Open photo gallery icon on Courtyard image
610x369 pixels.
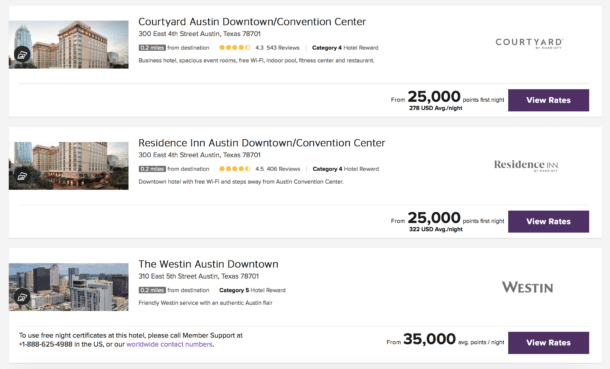coord(22,54)
